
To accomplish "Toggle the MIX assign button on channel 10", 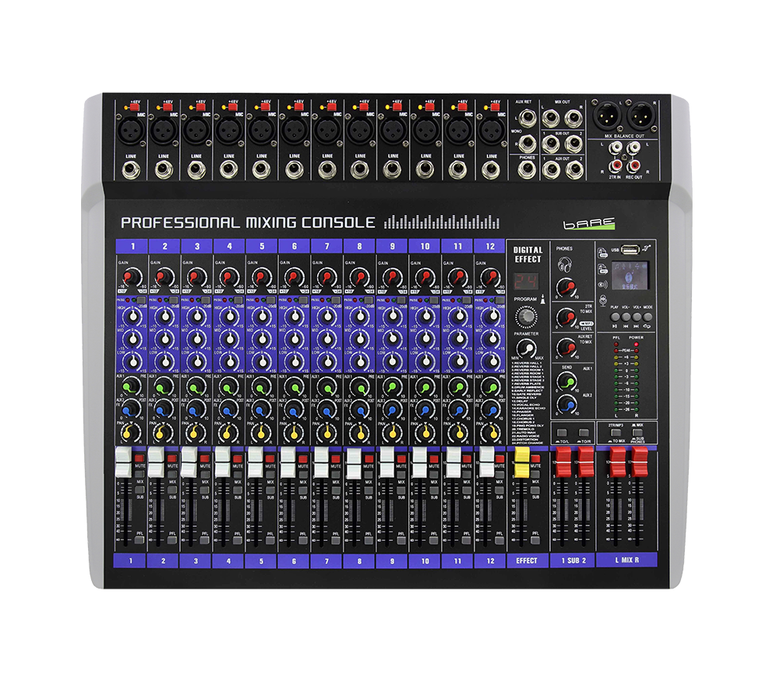I will [434, 475].
